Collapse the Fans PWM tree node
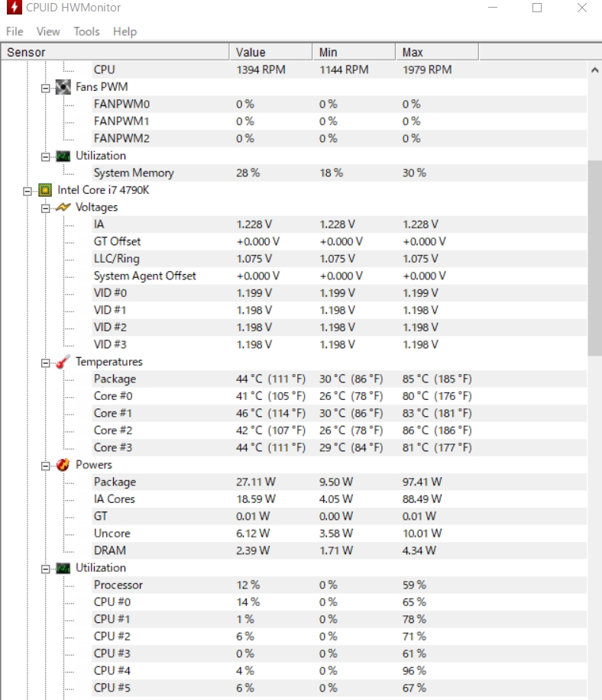Screen dimensions: 602x700 46,87
